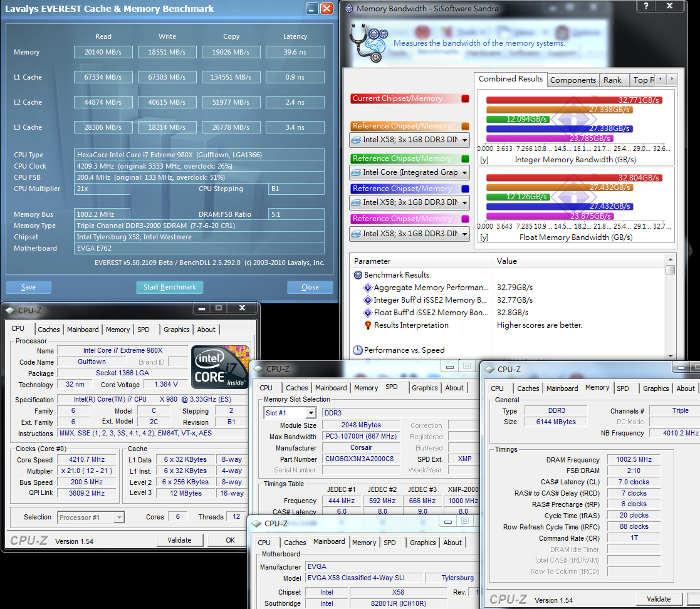Toggle the green Reference Chipset/Memory series

pos(465,159)
